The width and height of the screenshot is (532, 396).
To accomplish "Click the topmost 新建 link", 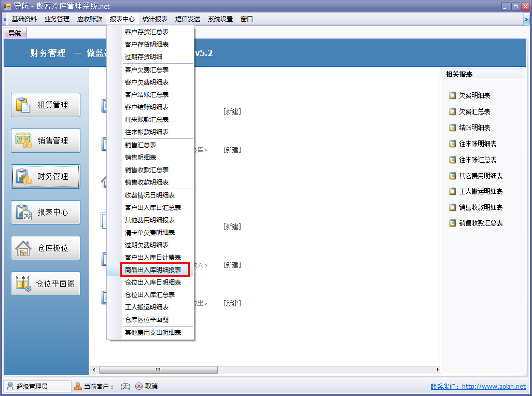I will 232,111.
